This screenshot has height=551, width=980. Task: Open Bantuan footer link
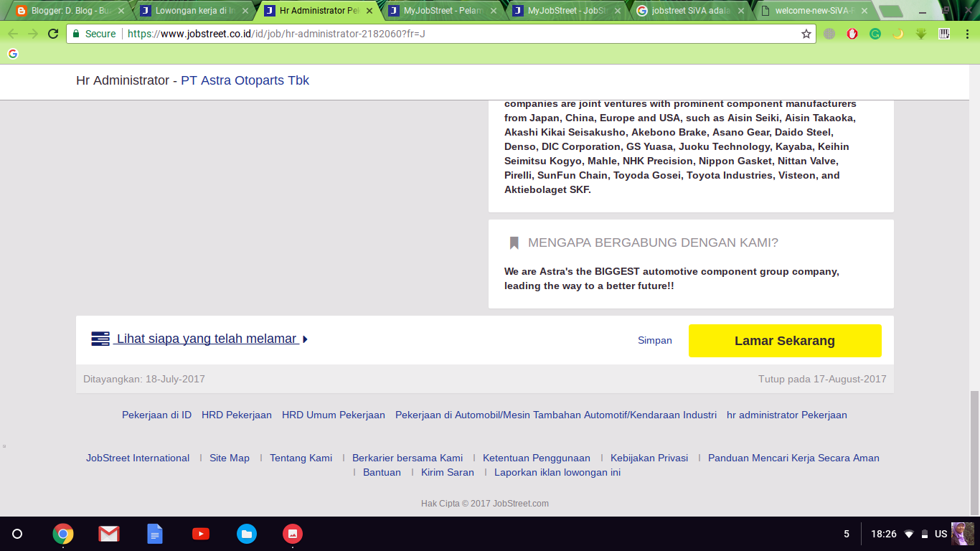pos(382,472)
